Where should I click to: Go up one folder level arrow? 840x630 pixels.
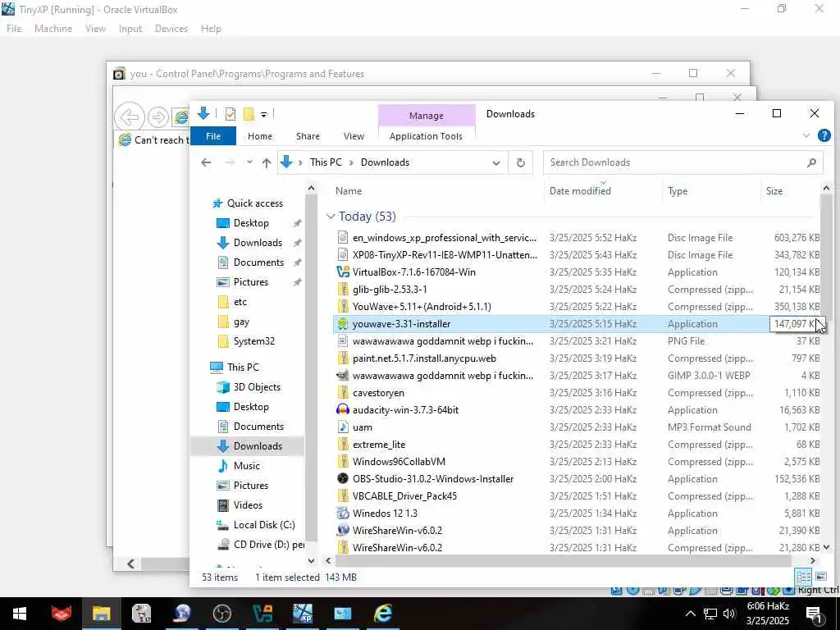267,162
